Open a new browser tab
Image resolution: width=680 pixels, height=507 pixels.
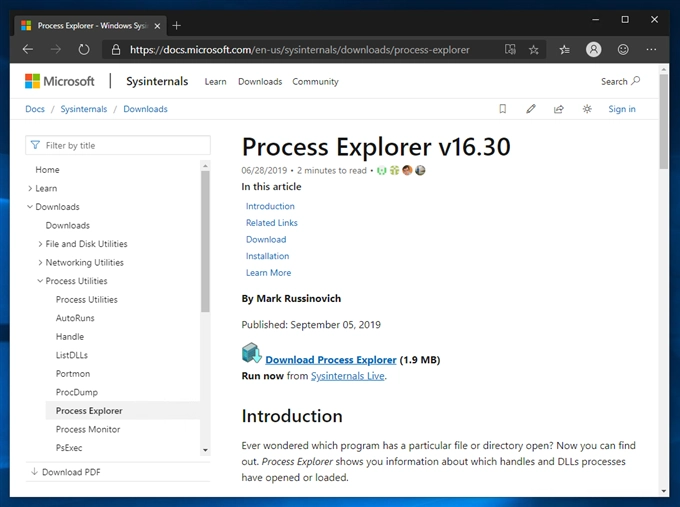click(177, 25)
